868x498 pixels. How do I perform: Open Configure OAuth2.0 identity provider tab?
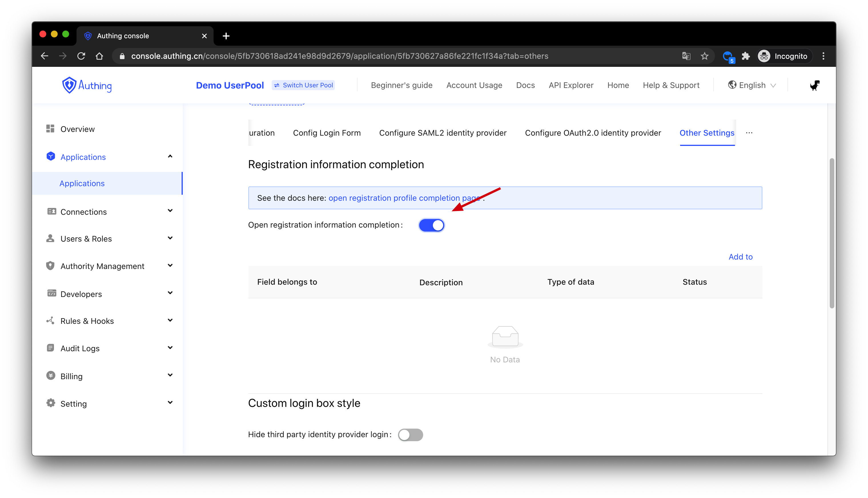click(593, 133)
